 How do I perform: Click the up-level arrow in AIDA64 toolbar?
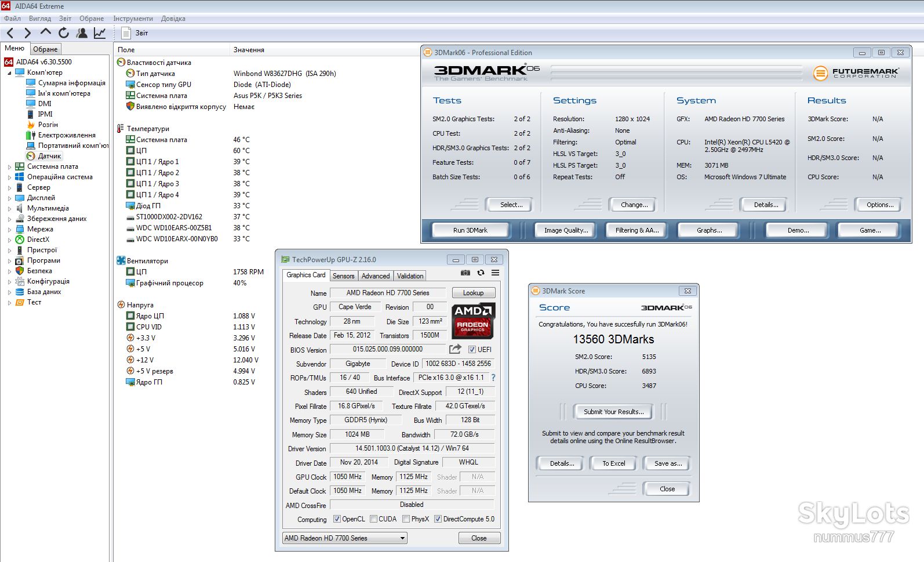tap(46, 32)
